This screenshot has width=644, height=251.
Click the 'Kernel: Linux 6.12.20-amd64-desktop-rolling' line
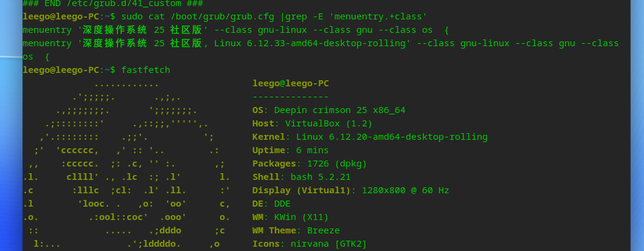370,137
